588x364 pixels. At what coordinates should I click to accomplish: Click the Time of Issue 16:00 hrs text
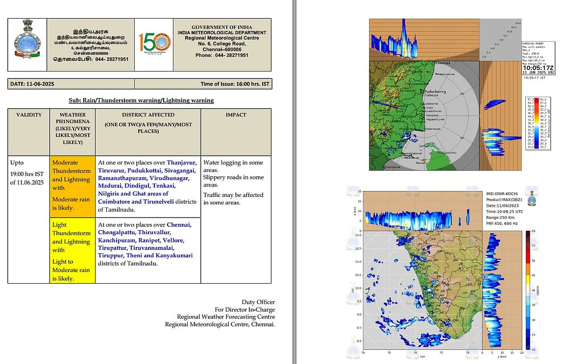pos(235,84)
